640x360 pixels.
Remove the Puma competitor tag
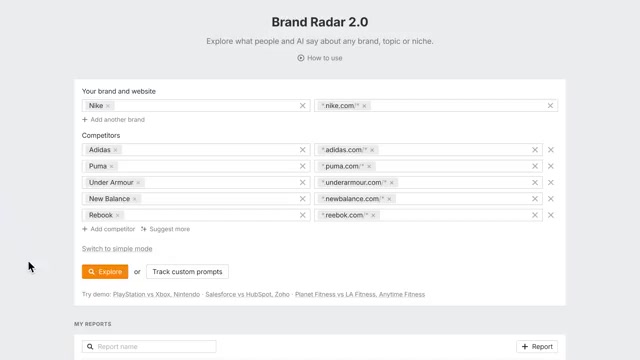click(x=111, y=167)
